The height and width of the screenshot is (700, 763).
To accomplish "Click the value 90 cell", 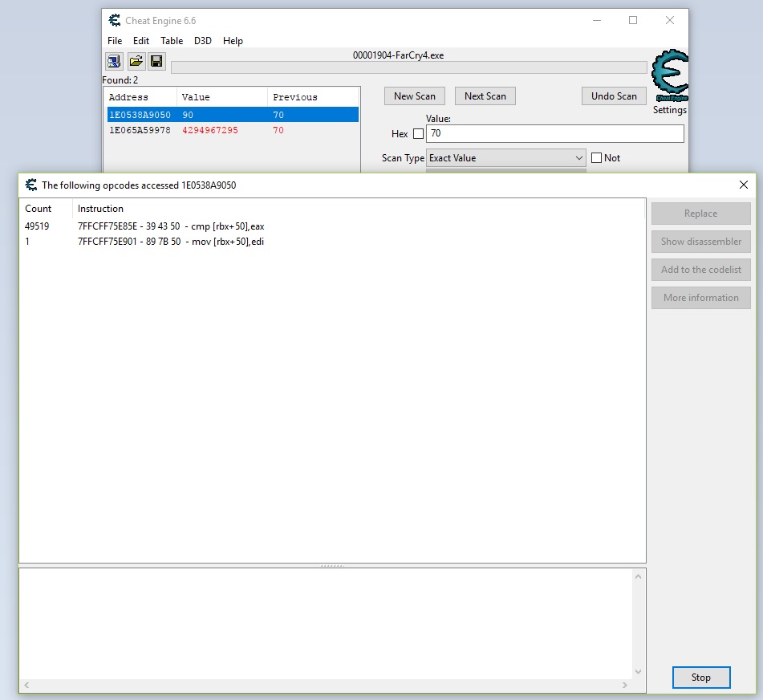I will click(188, 115).
